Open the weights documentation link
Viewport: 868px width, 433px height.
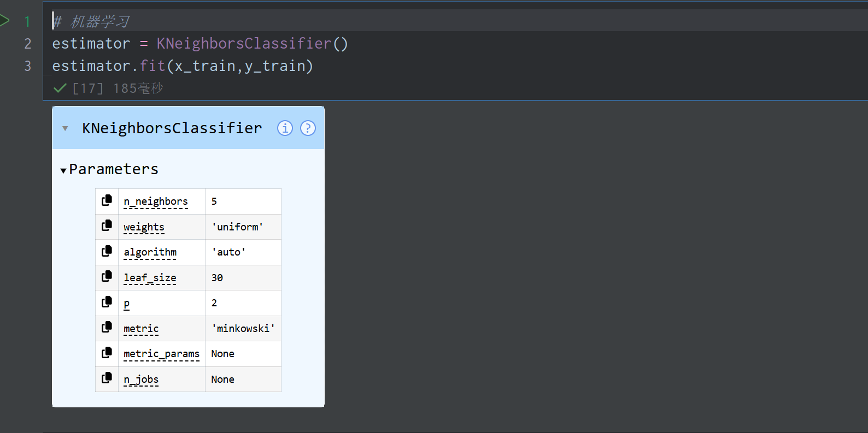click(144, 227)
